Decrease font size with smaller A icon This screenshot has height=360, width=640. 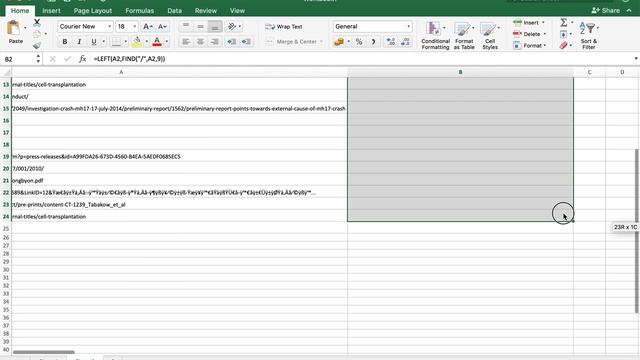coord(162,27)
